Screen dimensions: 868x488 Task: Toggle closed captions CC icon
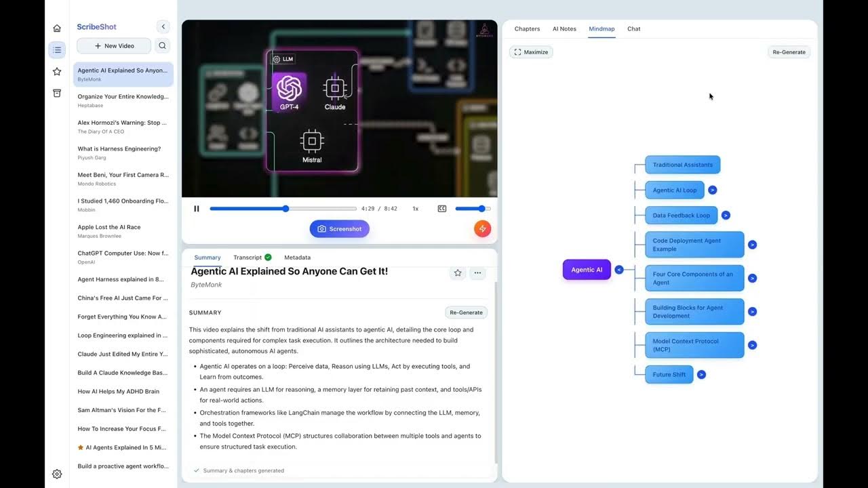442,209
